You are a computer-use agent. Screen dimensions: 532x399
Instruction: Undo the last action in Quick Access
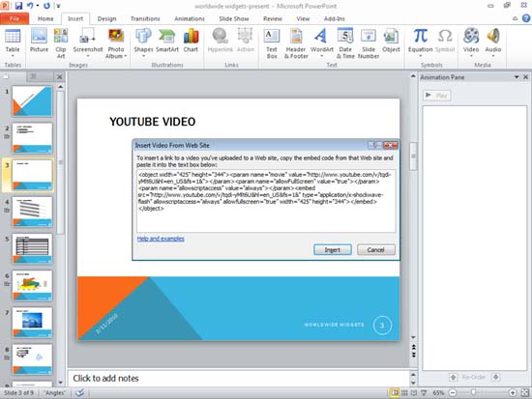point(30,6)
